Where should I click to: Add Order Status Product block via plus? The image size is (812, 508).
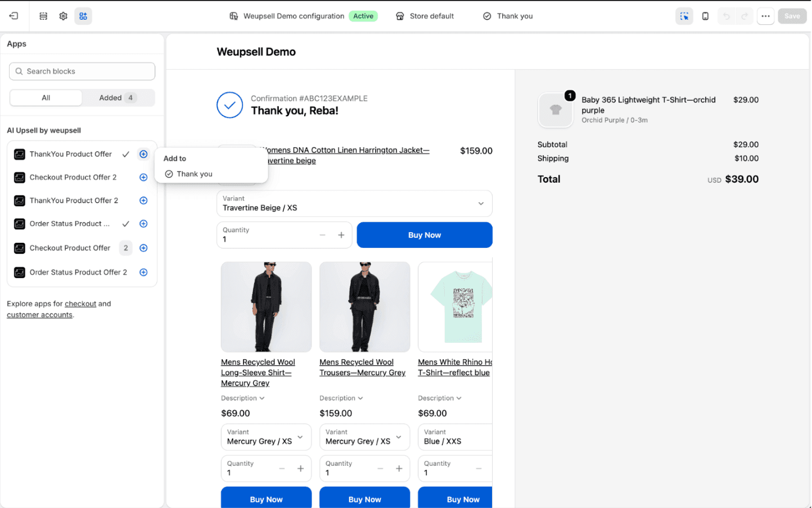(143, 224)
